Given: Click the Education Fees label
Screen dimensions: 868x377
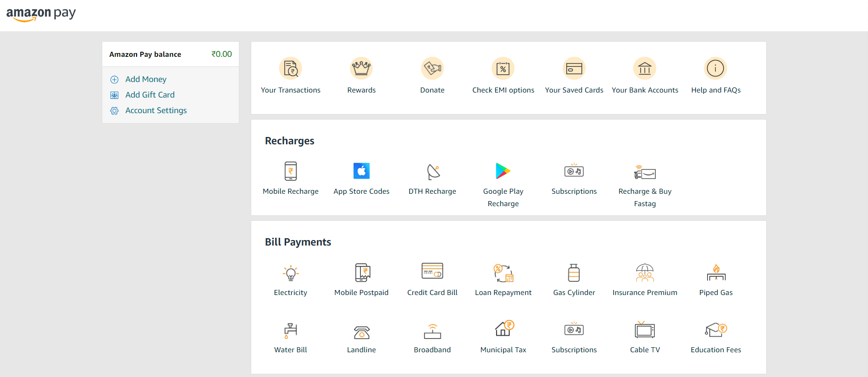Looking at the screenshot, I should 716,350.
